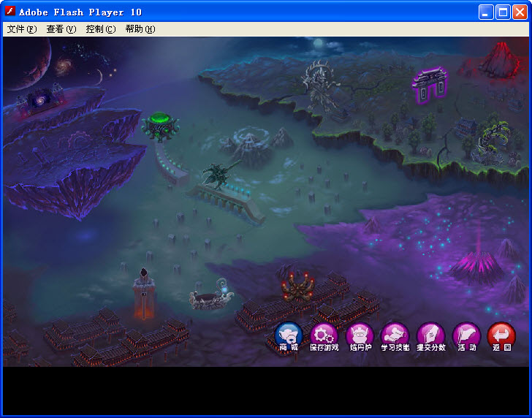Select the hooded figure tower location
The height and width of the screenshot is (418, 532).
(144, 294)
